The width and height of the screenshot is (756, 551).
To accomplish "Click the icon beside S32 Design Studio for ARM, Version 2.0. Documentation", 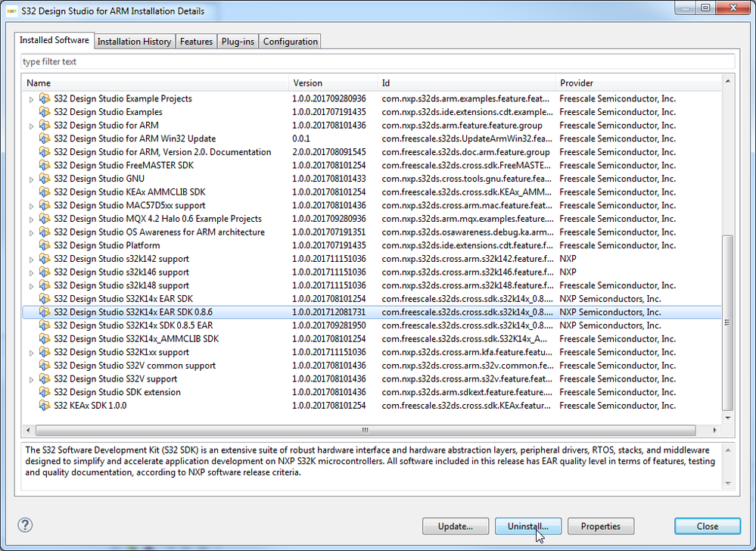I will pyautogui.click(x=45, y=152).
